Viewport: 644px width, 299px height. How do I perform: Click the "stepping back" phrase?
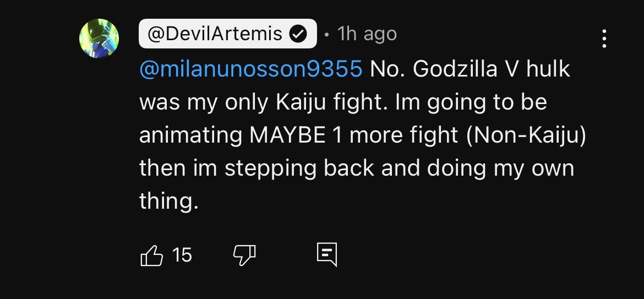(x=301, y=168)
